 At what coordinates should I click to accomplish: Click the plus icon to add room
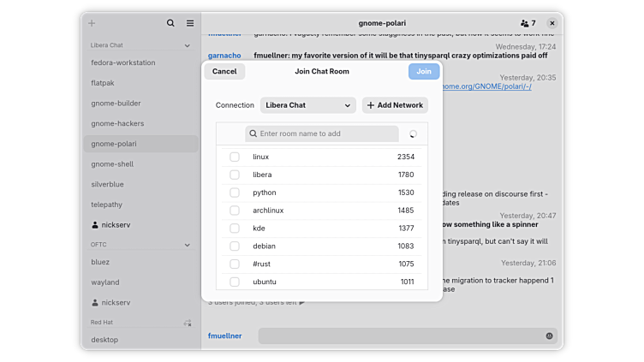[92, 23]
